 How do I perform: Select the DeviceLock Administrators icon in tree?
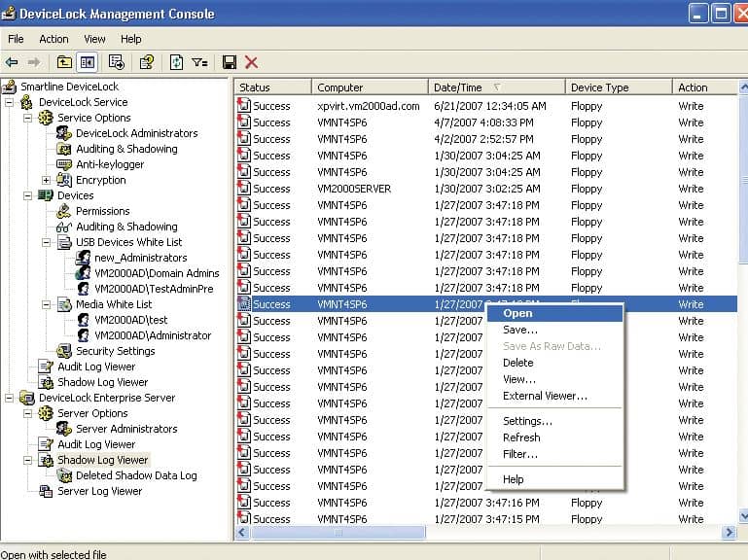click(x=64, y=133)
